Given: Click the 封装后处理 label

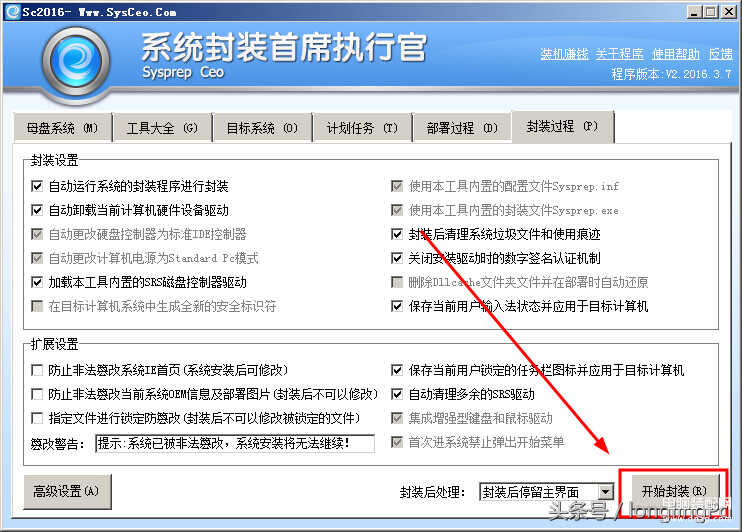Looking at the screenshot, I should (x=433, y=492).
